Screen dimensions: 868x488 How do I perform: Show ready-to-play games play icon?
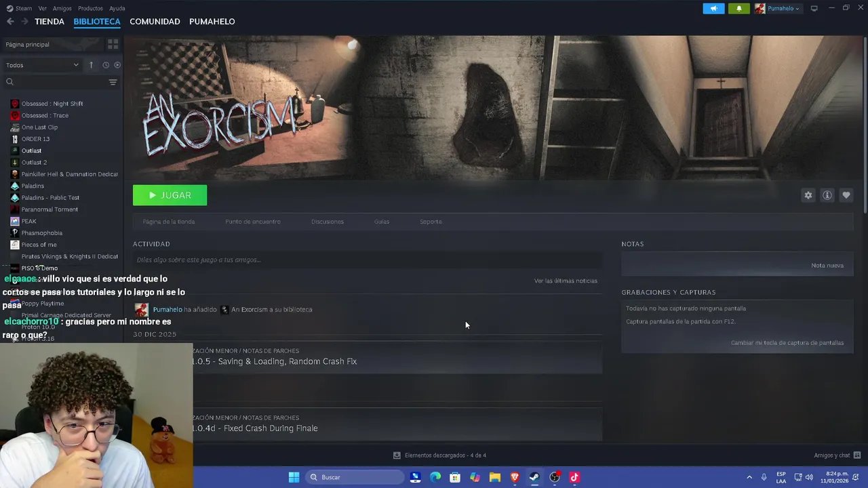[117, 65]
